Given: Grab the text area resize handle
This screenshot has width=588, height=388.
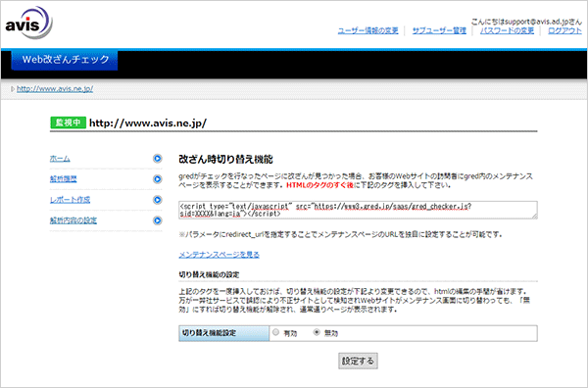Looking at the screenshot, I should point(534,216).
